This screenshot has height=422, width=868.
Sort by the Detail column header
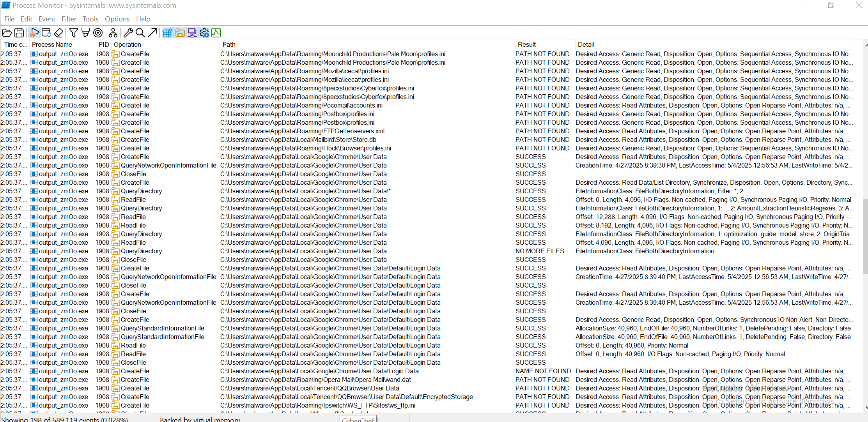coord(715,44)
